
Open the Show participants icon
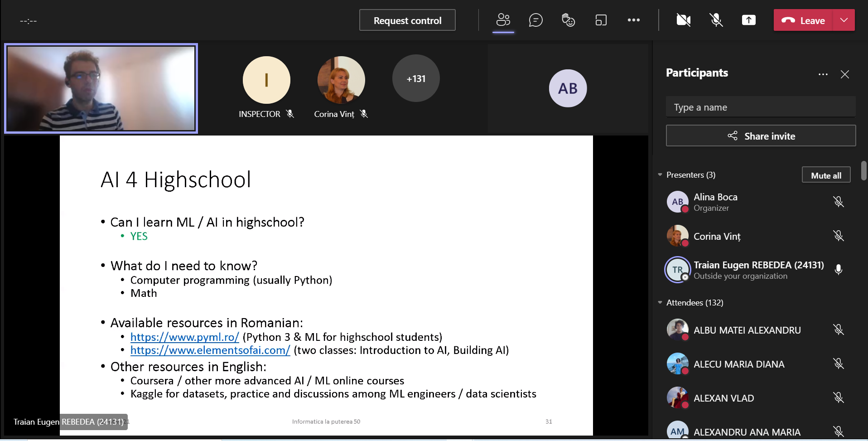[x=503, y=20]
